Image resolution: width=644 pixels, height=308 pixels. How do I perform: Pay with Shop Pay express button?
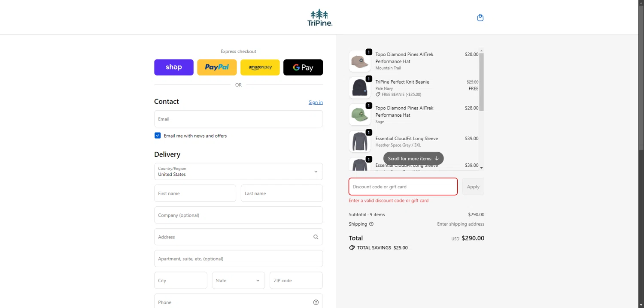click(174, 67)
